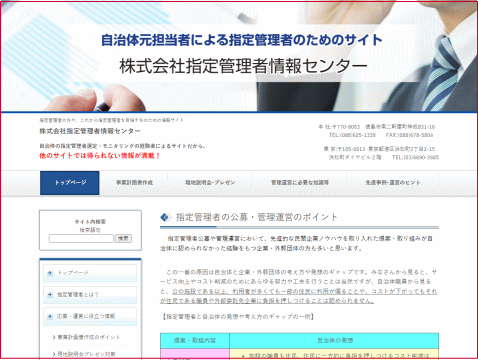The height and width of the screenshot is (360, 478).
Task: Open 指定管理者とは？ sidebar link
Action: pos(90,295)
